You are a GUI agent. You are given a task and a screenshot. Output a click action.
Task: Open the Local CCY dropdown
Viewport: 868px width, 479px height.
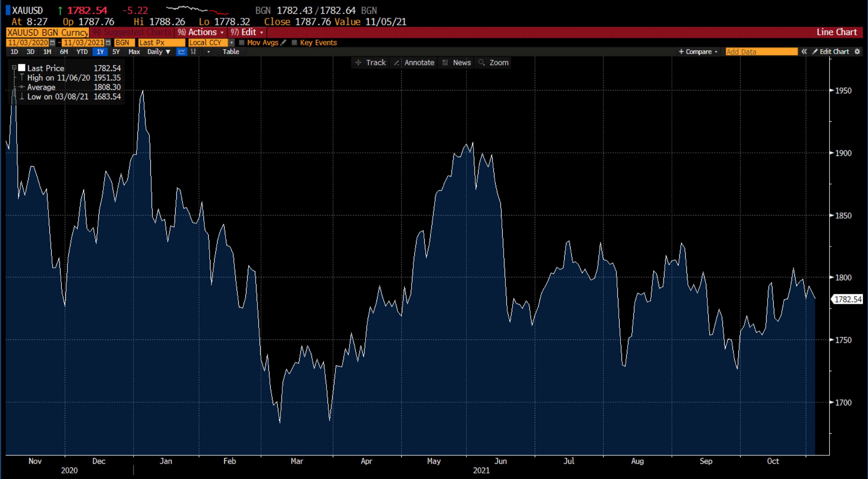[232, 43]
